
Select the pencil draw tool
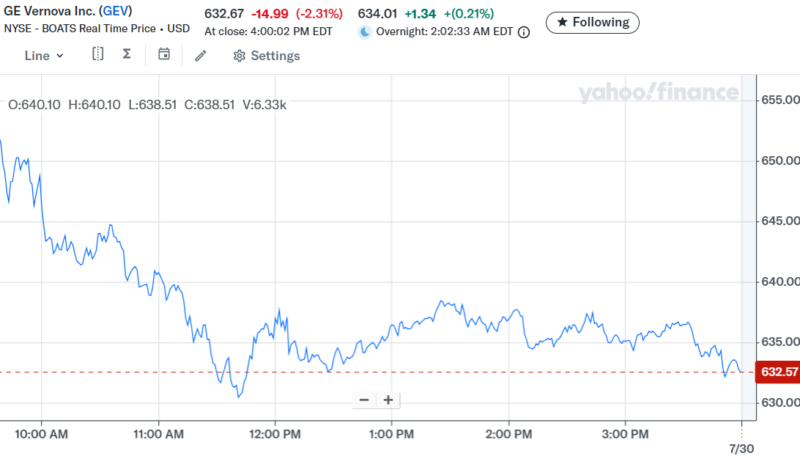[x=201, y=55]
